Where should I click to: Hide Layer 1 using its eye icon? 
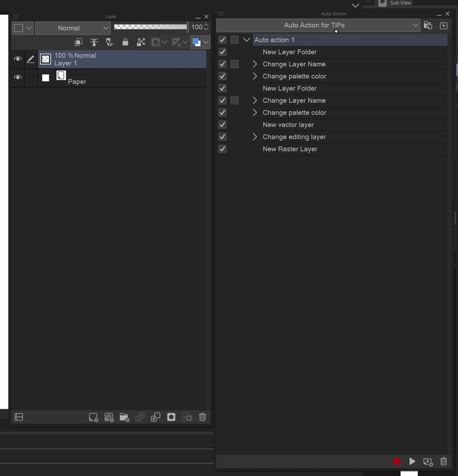pyautogui.click(x=18, y=59)
